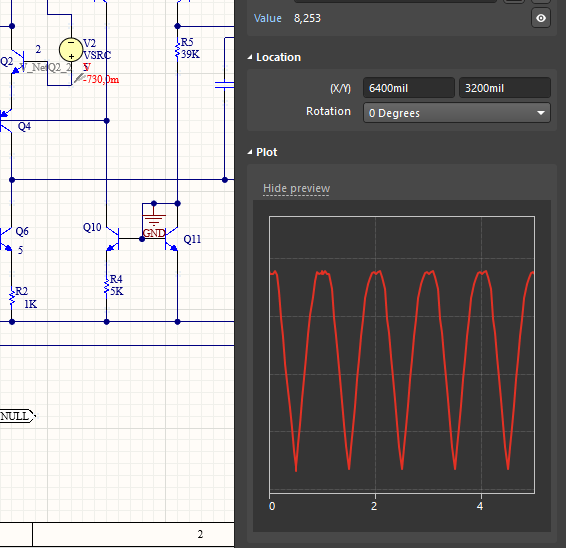
Task: Click the 1K resistor value text
Action: (31, 304)
